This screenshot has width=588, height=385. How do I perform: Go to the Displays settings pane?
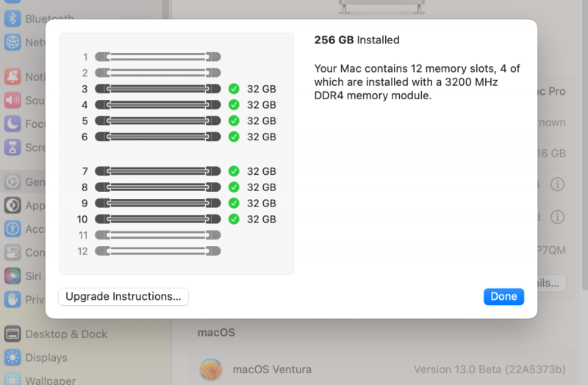pyautogui.click(x=46, y=358)
